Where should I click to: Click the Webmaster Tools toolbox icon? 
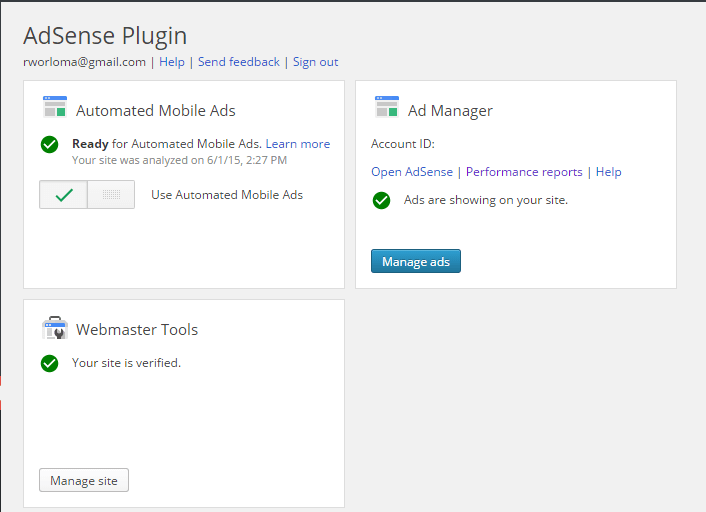(55, 327)
